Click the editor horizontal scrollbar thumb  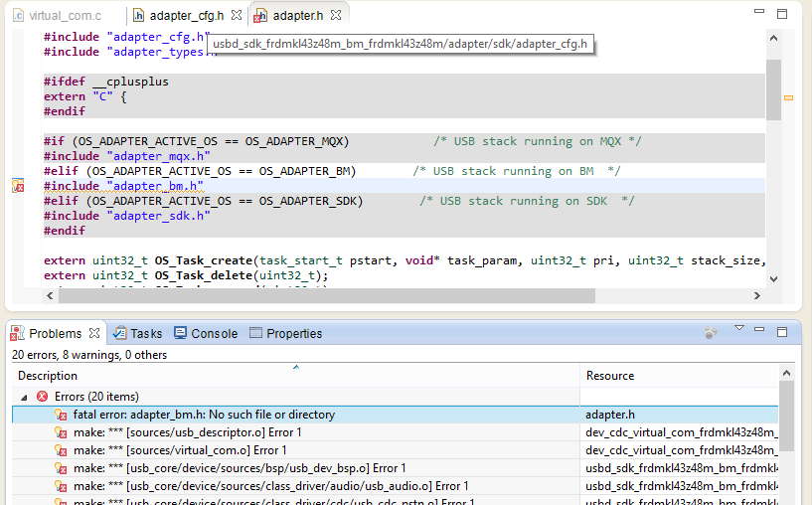click(327, 296)
